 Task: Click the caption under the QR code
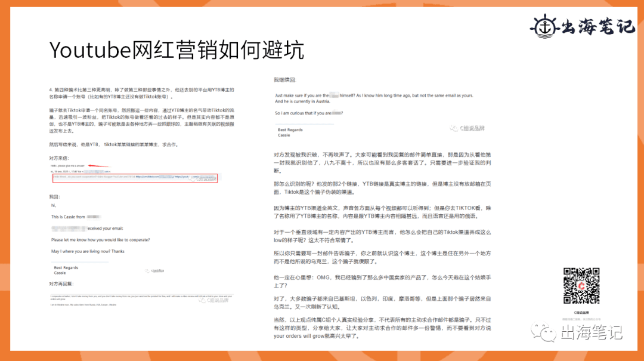(581, 313)
